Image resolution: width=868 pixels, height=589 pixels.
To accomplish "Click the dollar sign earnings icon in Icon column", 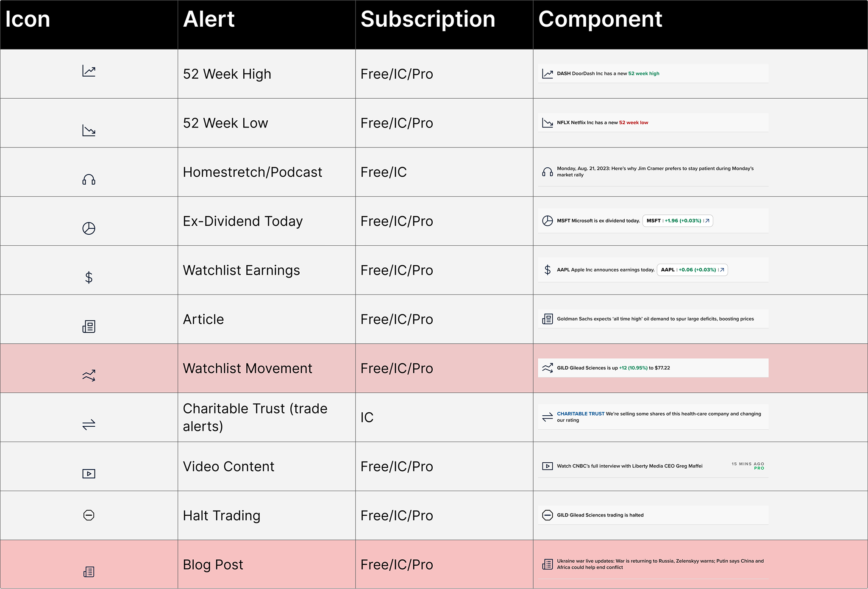I will tap(89, 277).
